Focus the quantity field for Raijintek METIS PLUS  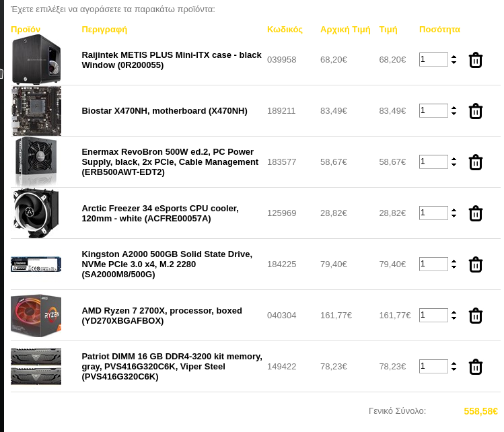[x=433, y=59]
